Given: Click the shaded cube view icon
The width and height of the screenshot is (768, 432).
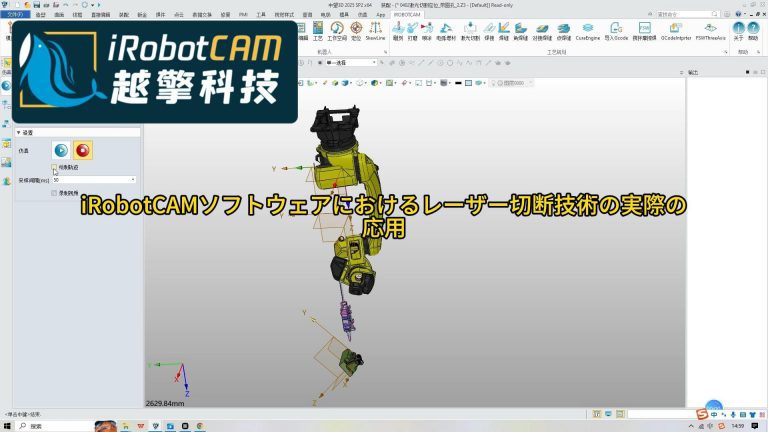Looking at the screenshot, I should [335, 83].
